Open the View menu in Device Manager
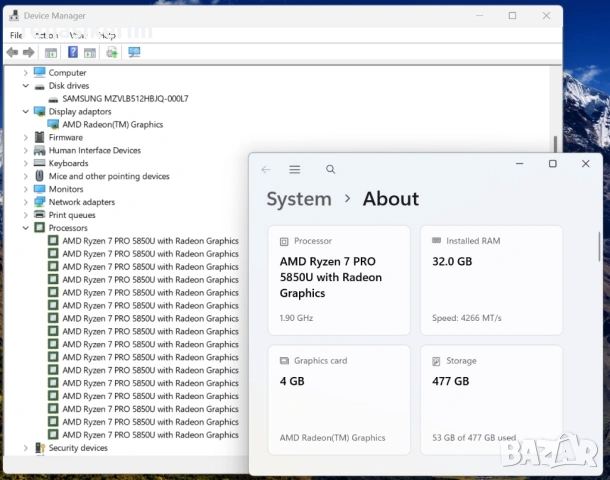610x480 pixels. 78,35
